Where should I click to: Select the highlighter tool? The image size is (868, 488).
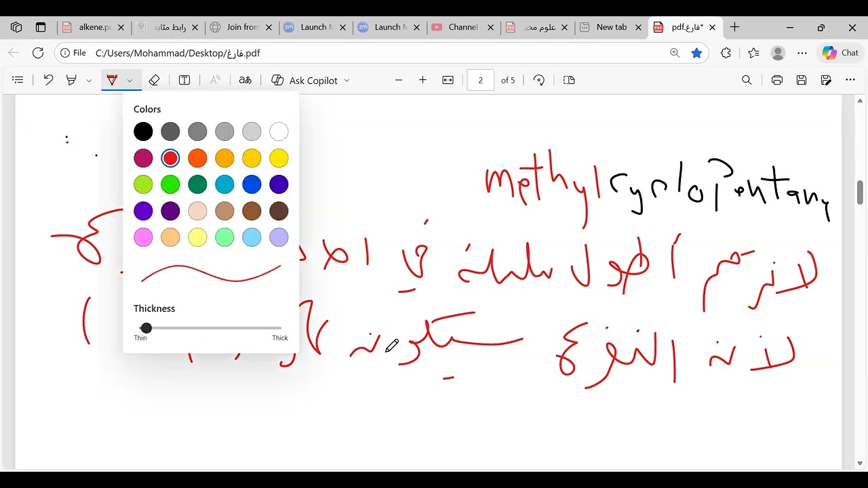point(71,80)
